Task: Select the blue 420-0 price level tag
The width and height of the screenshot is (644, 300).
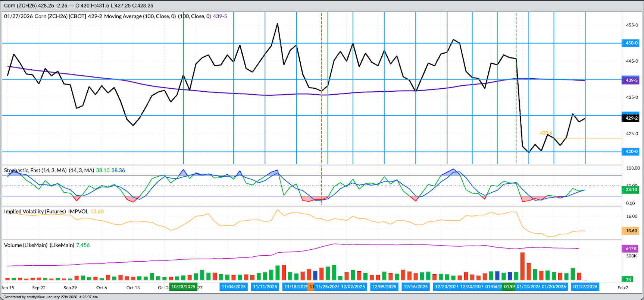Action: 631,151
